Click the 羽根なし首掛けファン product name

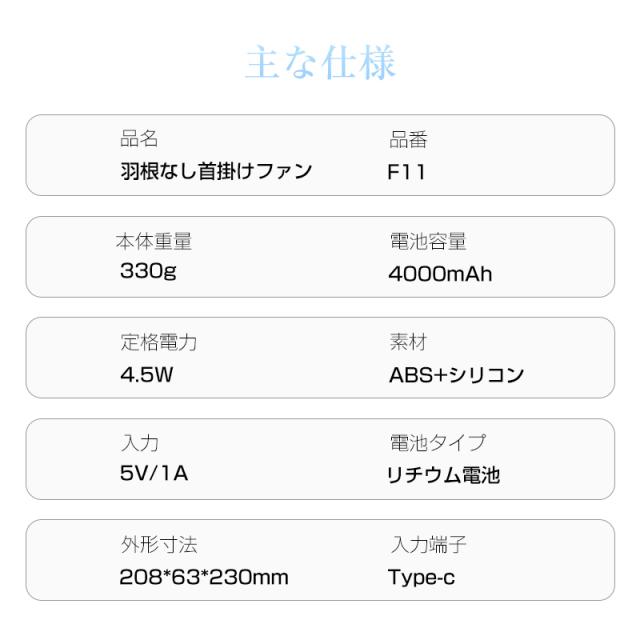pos(215,171)
